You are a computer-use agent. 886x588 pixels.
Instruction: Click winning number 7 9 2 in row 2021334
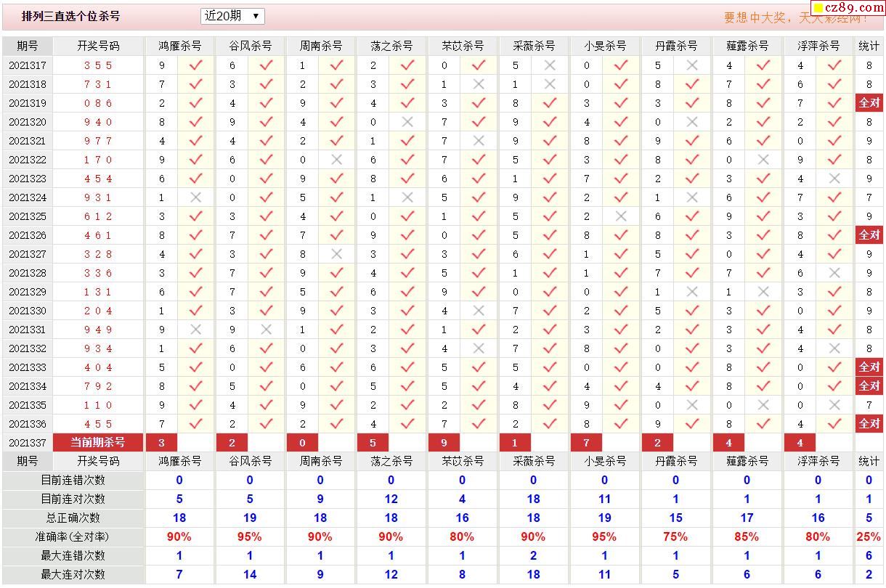click(x=98, y=386)
